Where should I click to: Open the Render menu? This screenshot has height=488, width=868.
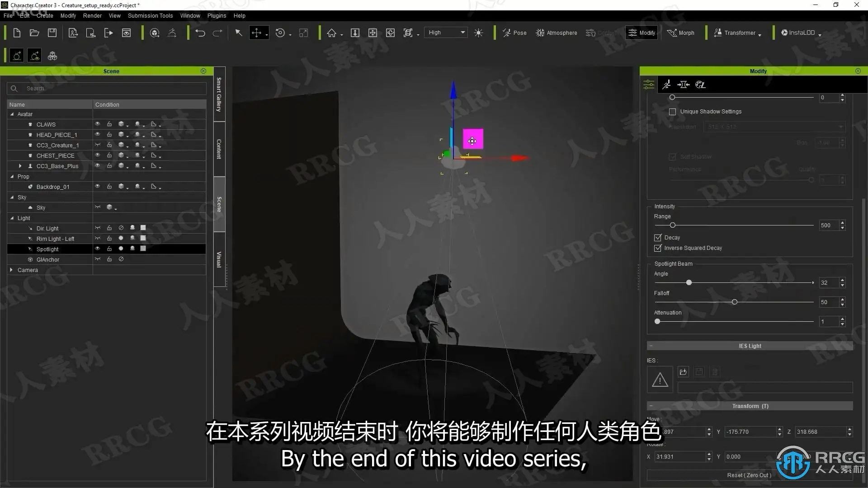[92, 15]
